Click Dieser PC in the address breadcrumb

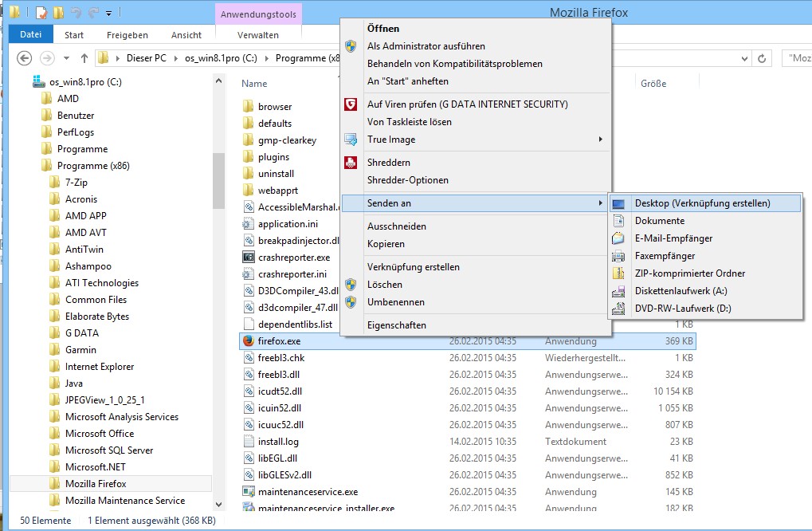pos(147,58)
